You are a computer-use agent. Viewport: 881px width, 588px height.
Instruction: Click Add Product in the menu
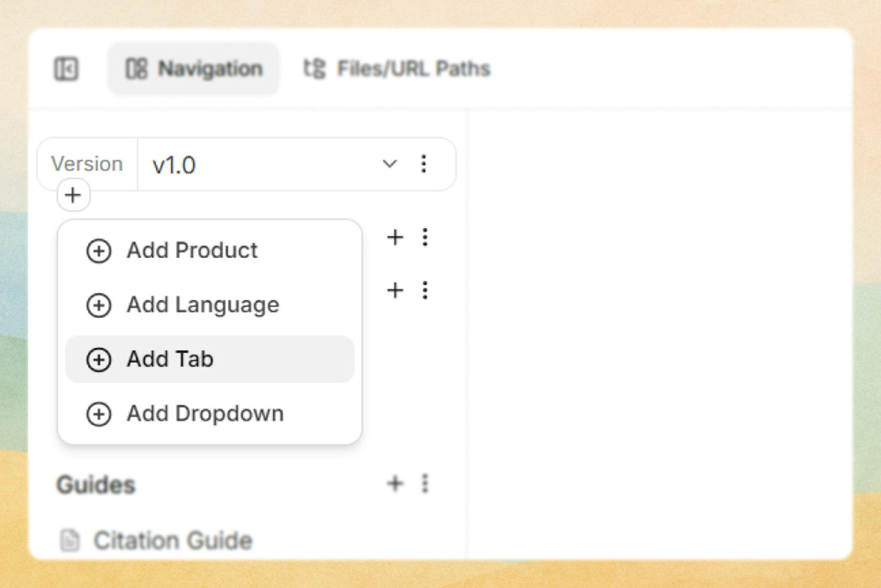point(192,251)
